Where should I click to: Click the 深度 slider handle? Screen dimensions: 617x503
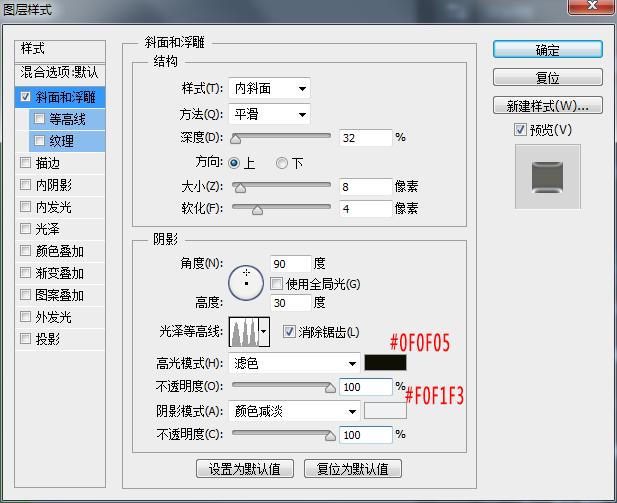click(235, 139)
